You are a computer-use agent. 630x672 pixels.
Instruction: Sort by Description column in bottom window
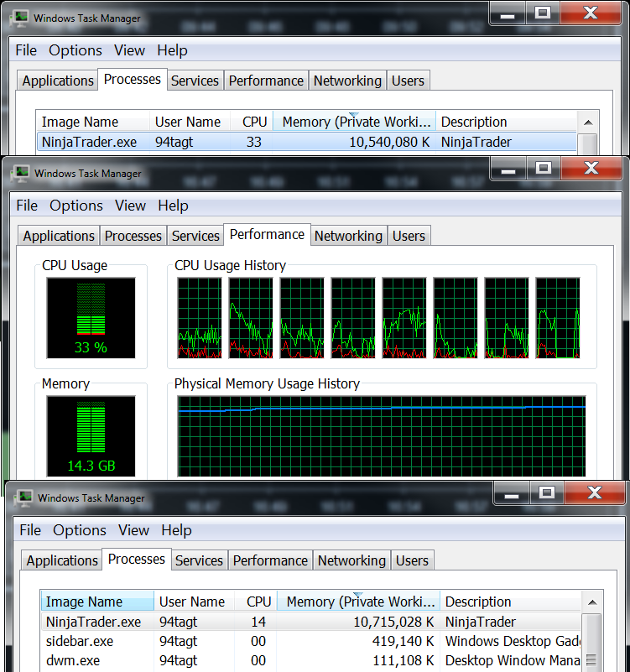510,602
